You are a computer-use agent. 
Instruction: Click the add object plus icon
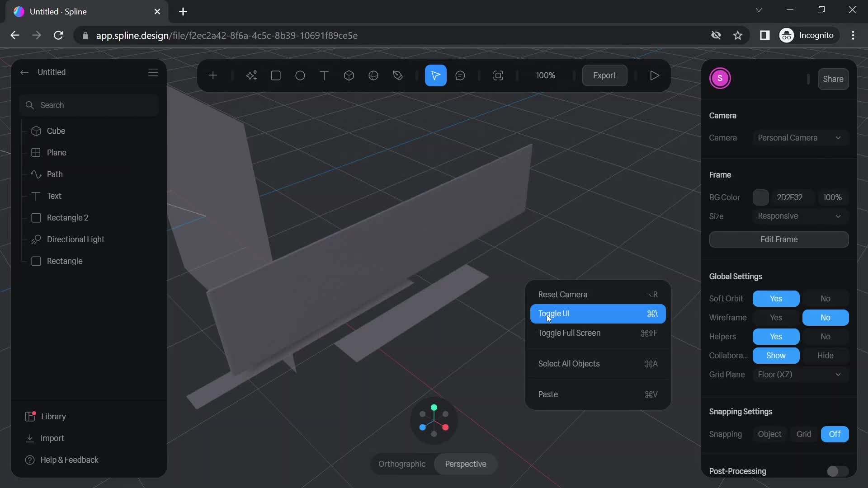(213, 75)
